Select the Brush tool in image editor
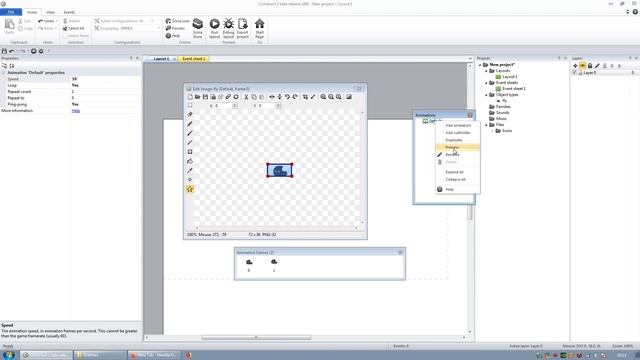Screen dimensions: 640x360 click(x=190, y=133)
